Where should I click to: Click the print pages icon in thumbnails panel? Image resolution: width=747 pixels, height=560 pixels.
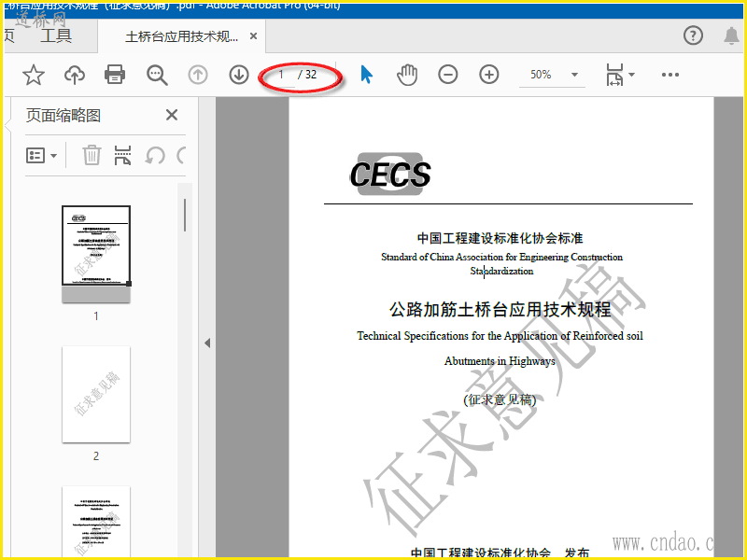pyautogui.click(x=122, y=155)
